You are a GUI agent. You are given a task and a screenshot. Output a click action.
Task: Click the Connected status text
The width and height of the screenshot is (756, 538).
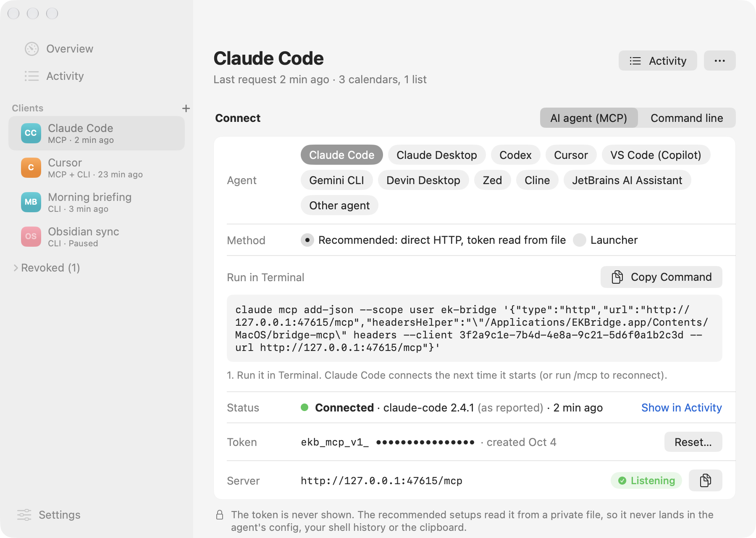344,408
